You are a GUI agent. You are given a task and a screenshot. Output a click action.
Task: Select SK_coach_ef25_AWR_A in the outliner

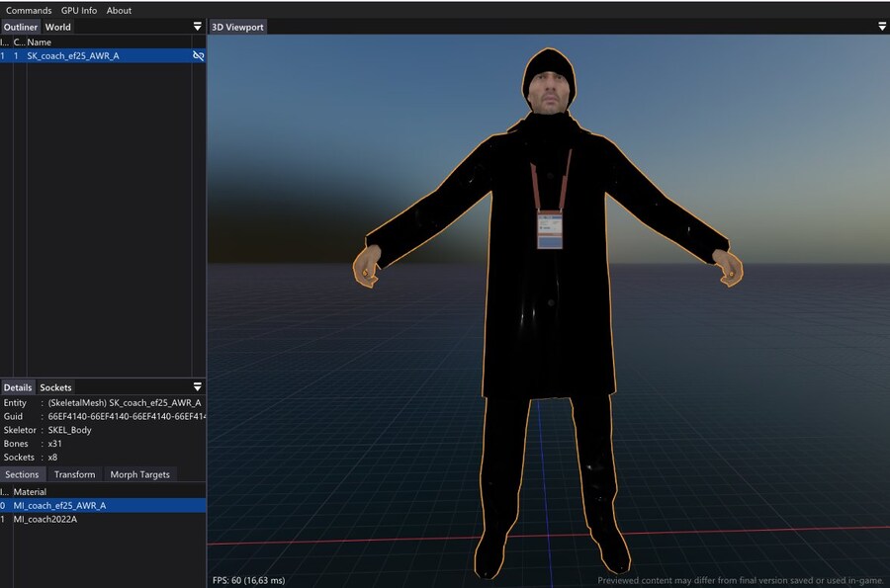(x=72, y=56)
